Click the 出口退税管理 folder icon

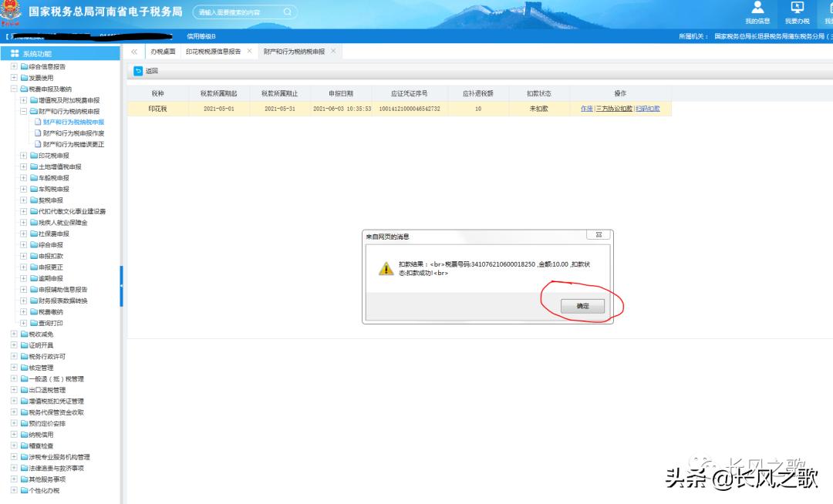click(25, 389)
